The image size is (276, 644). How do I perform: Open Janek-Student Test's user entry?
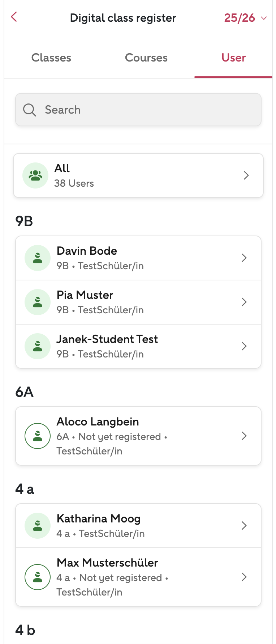click(137, 346)
